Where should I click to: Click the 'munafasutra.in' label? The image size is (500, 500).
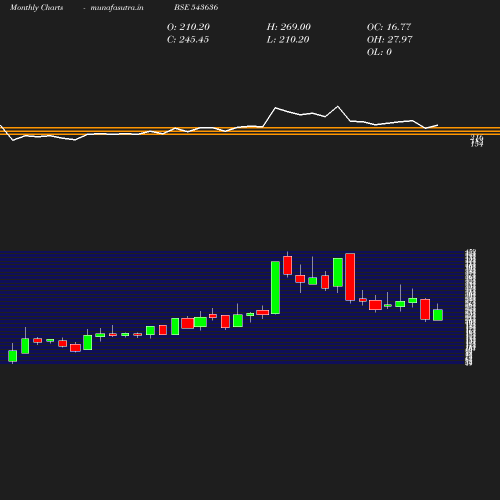(x=117, y=7)
